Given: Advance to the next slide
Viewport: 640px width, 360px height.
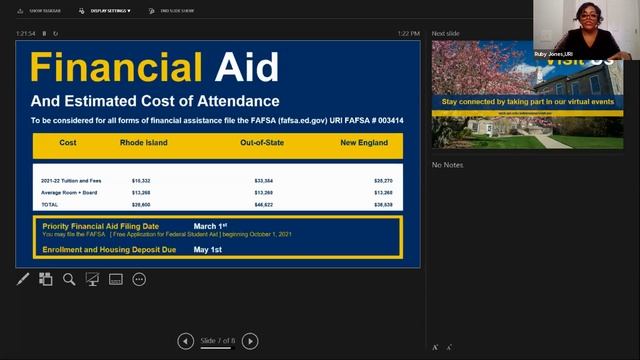Looking at the screenshot, I should click(x=250, y=341).
